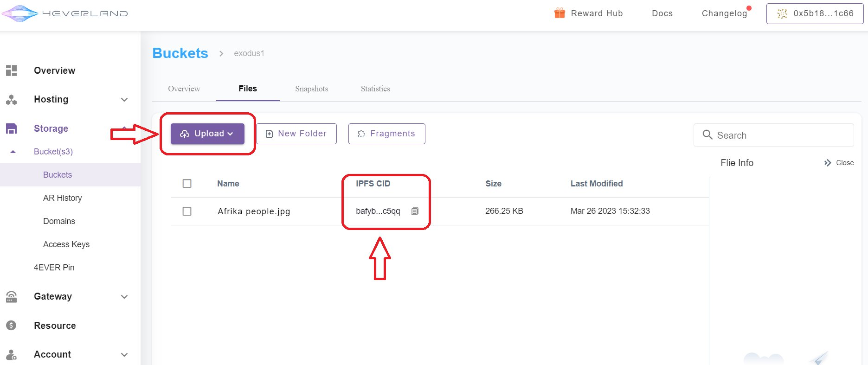Open the Fragments button
The image size is (868, 365).
click(x=386, y=134)
